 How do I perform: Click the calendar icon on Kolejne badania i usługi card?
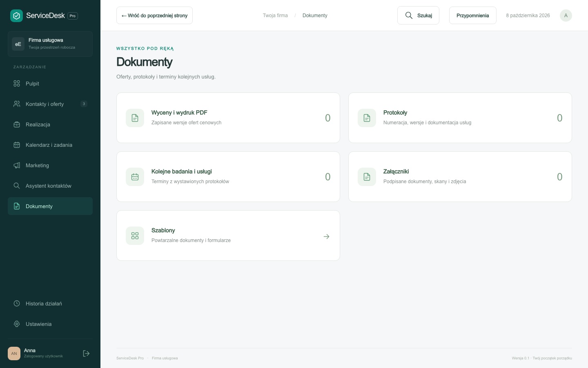[x=135, y=177]
